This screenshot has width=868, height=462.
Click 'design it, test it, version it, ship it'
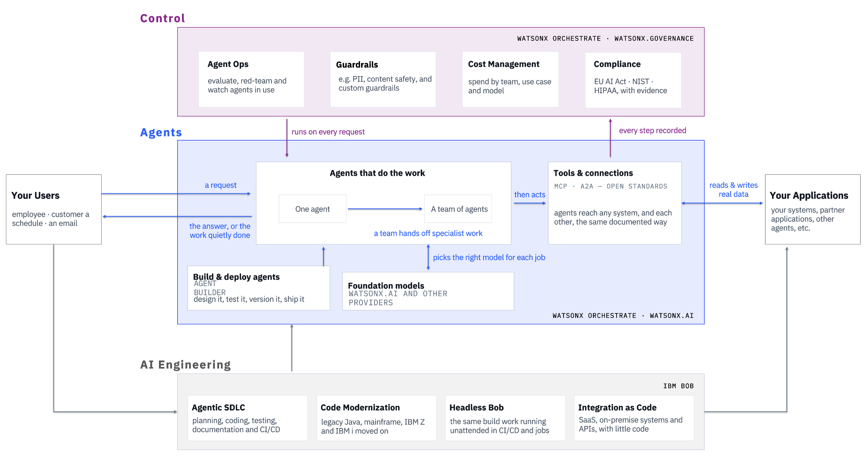point(249,299)
